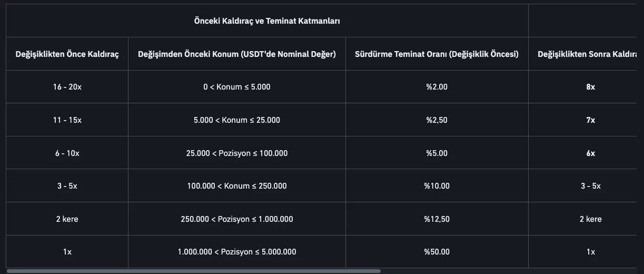Select the "1.000.000 < Pozisyon ≤ 5.000.000" cell
This screenshot has width=644, height=274.
point(237,252)
